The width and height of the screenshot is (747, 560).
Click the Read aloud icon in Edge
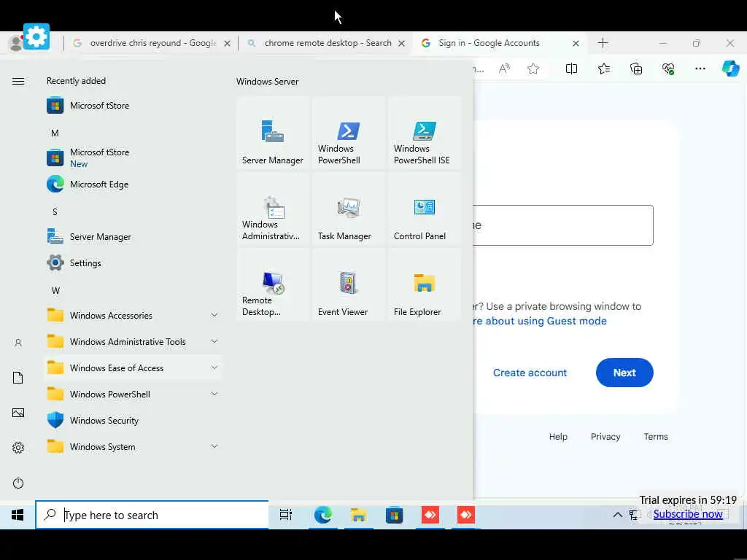[504, 69]
